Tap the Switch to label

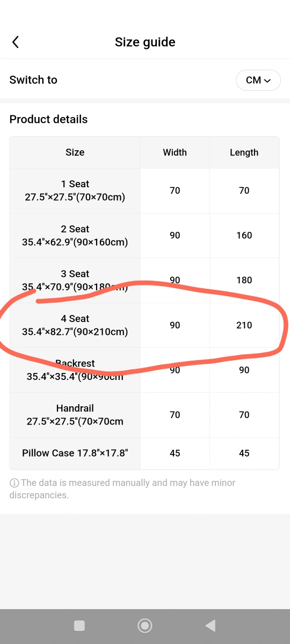(33, 80)
